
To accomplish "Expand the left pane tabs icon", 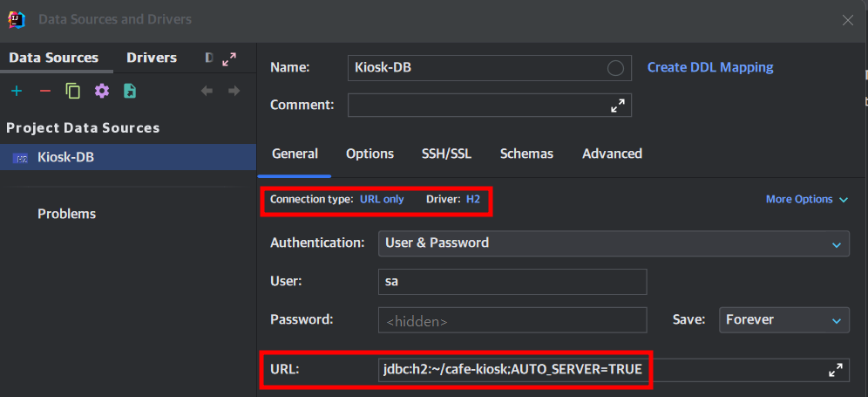I will (229, 59).
